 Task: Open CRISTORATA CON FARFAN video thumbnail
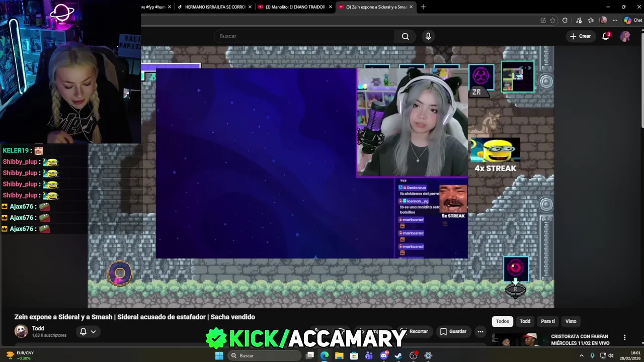coord(519,340)
